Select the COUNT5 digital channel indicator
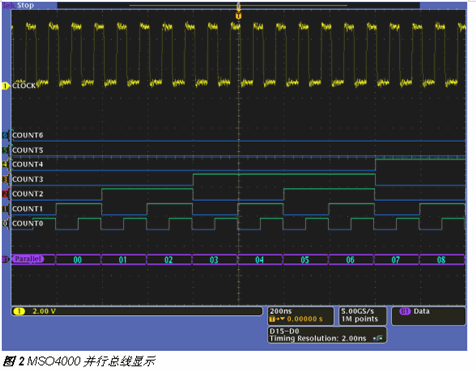 pos(5,150)
